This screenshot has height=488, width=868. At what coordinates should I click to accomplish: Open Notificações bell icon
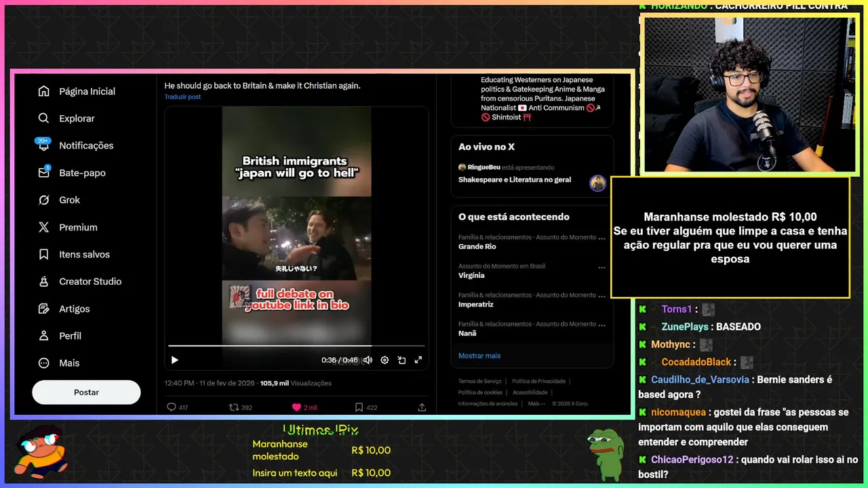(44, 146)
